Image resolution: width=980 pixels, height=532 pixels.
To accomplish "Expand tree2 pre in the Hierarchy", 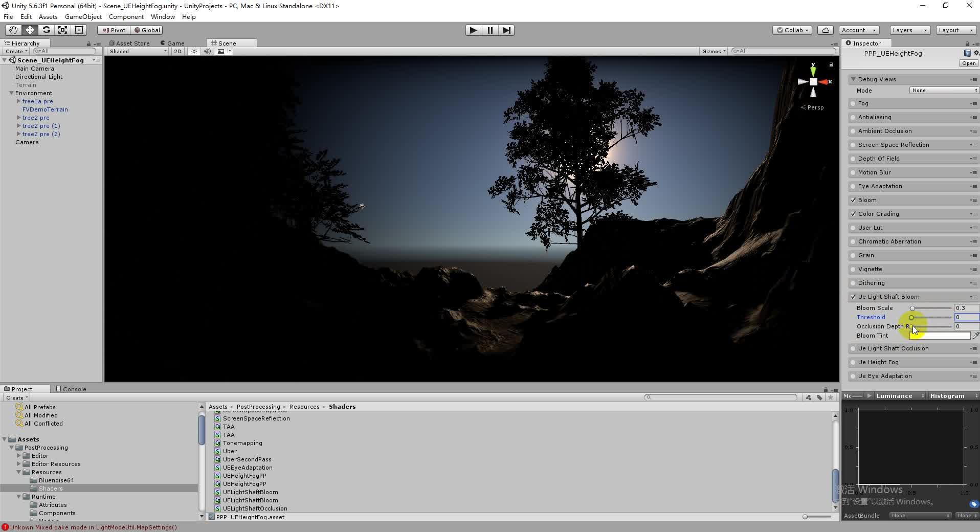I will click(x=19, y=117).
